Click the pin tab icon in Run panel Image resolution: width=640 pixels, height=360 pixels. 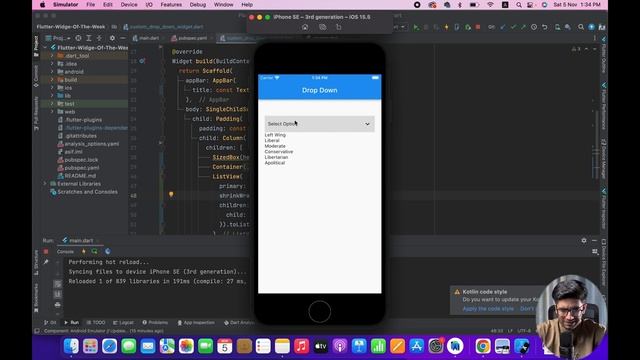coord(46,262)
